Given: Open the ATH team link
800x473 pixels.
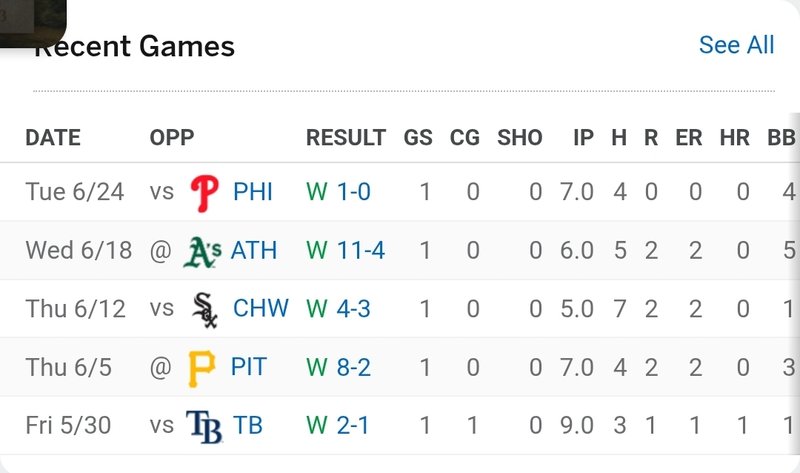Looking at the screenshot, I should tap(254, 250).
